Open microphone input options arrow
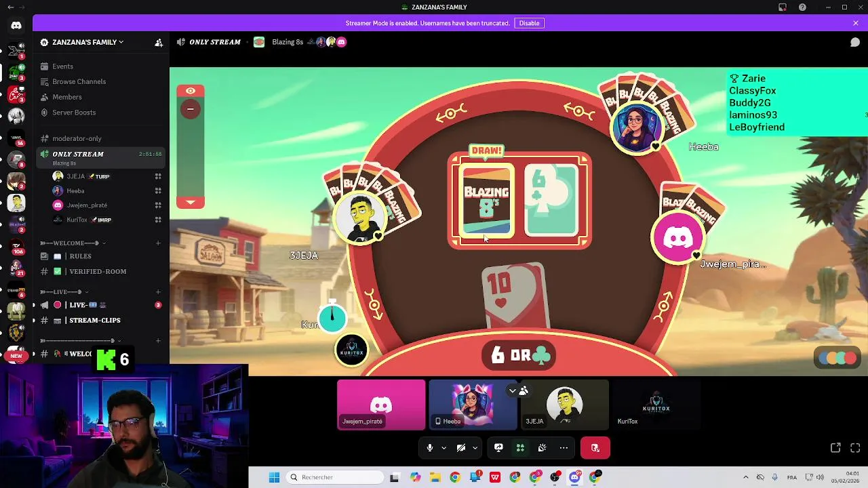The height and width of the screenshot is (488, 868). pos(444,448)
